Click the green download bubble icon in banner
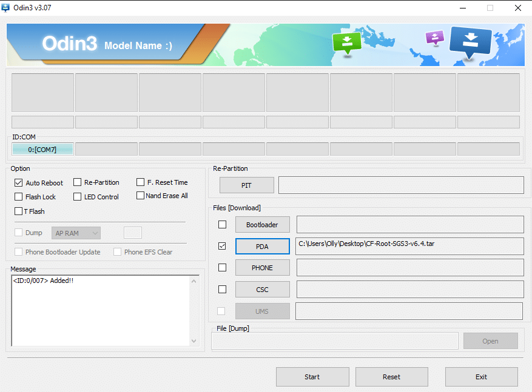Viewport: 532px width, 392px height. [x=347, y=42]
